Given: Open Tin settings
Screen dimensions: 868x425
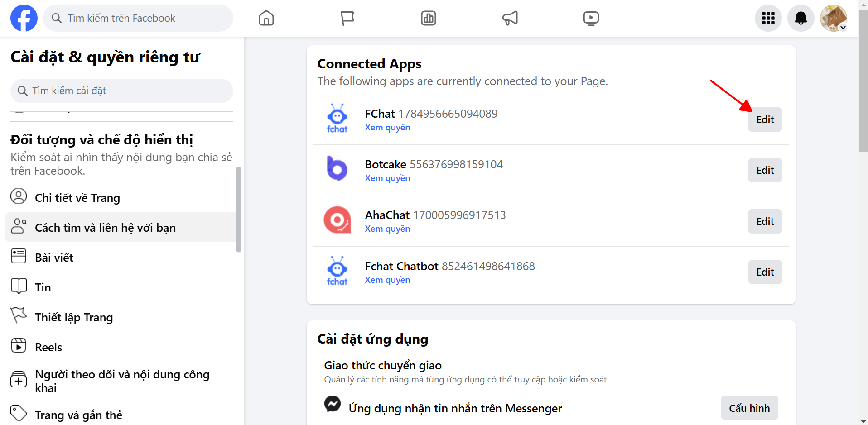Looking at the screenshot, I should [x=121, y=287].
